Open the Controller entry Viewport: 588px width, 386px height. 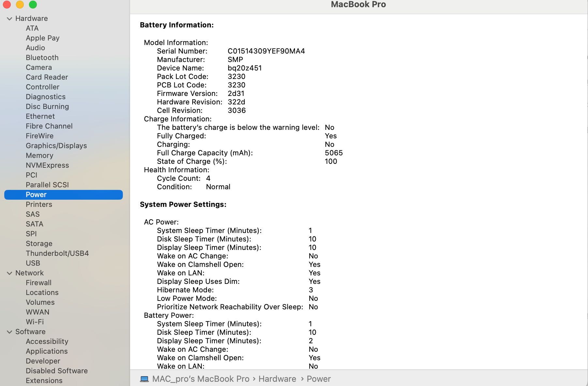point(43,87)
